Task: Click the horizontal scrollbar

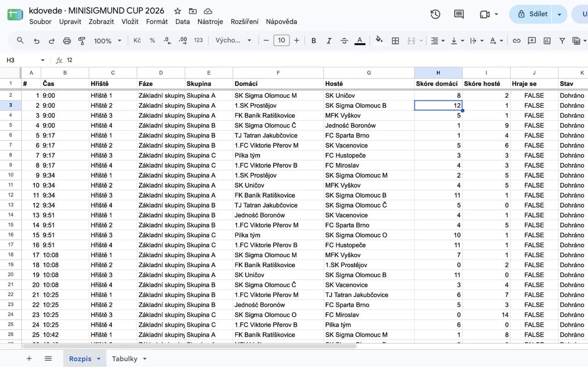Action: click(x=189, y=346)
